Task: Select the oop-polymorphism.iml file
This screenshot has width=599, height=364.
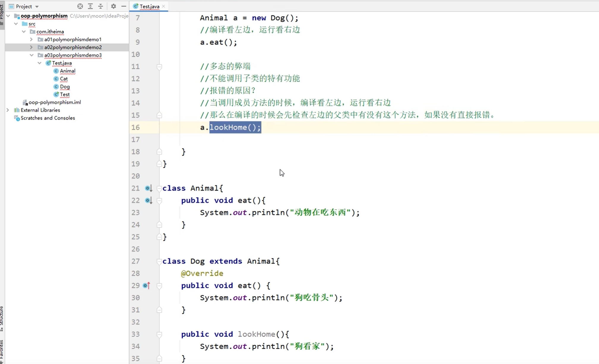Action: [x=54, y=102]
